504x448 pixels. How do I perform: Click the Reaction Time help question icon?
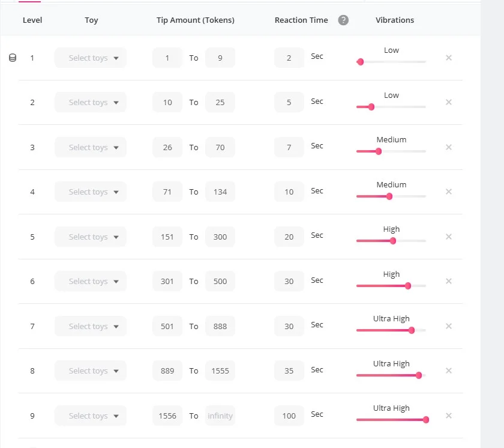[343, 20]
